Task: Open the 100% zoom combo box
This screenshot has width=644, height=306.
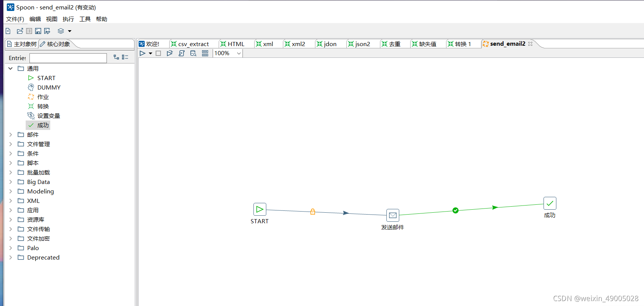Action: (x=228, y=53)
